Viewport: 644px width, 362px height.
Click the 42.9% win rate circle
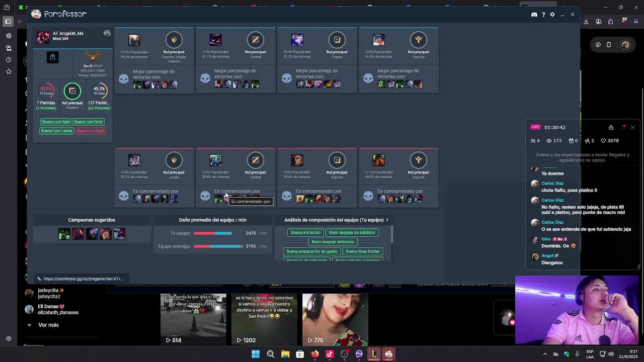[46, 91]
